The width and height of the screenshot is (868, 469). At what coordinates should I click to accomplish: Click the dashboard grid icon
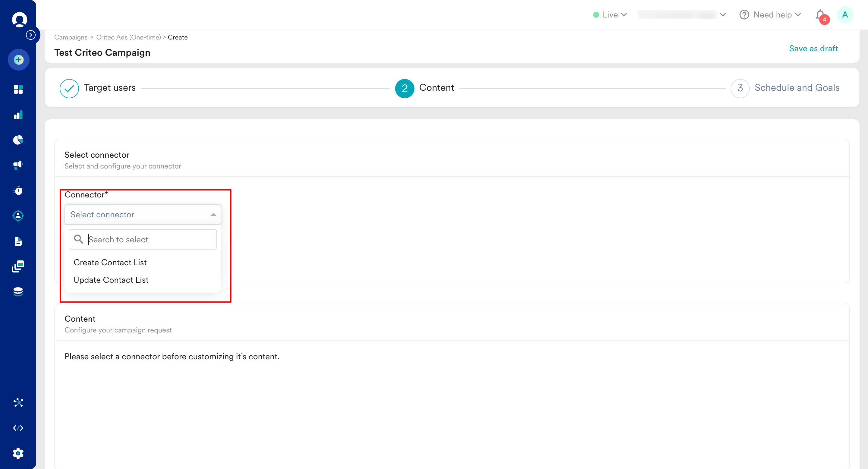[18, 89]
